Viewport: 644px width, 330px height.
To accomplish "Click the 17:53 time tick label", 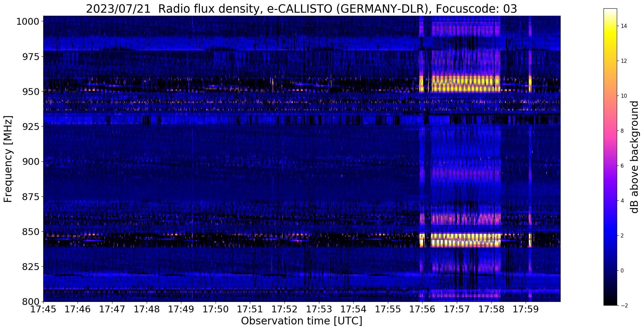I will (x=319, y=309).
